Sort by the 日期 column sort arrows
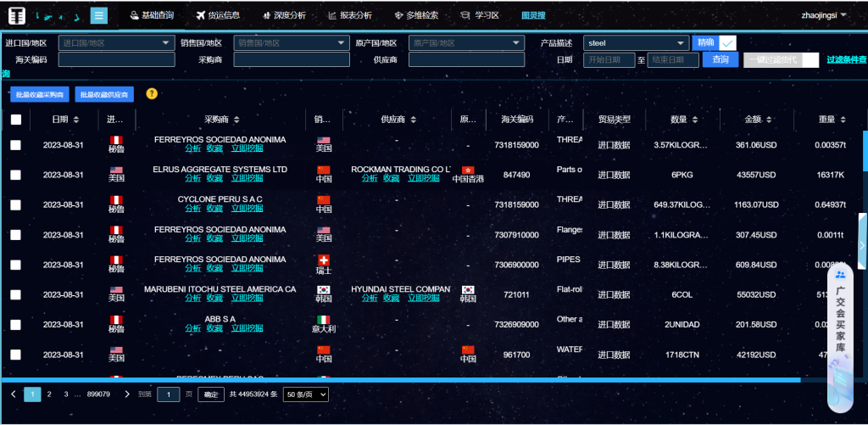 click(x=76, y=120)
